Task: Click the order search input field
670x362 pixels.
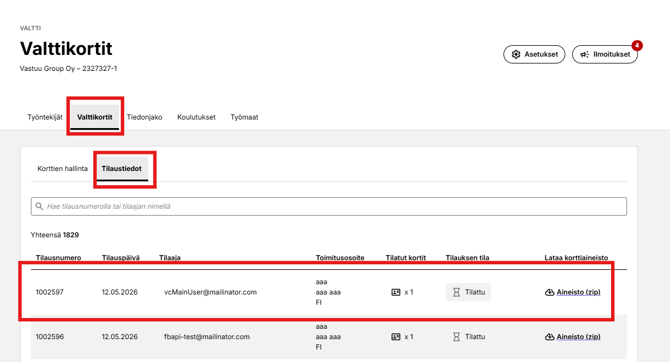Action: [329, 206]
